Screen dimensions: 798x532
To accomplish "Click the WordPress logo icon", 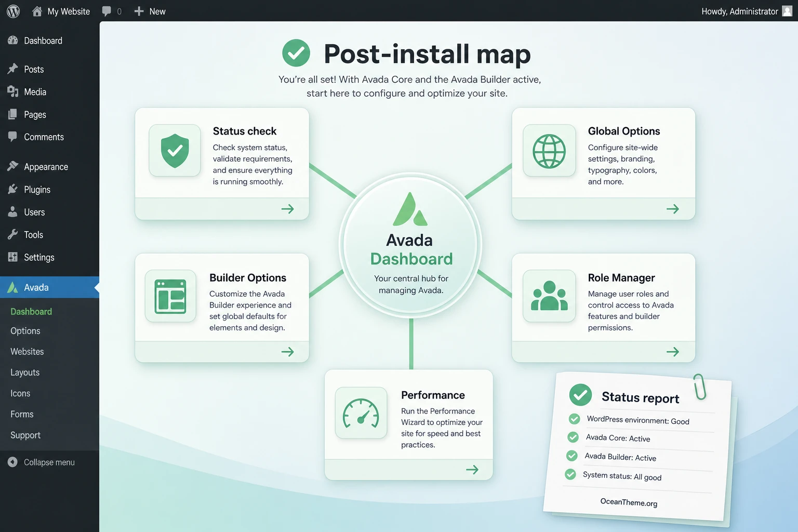I will [x=14, y=11].
